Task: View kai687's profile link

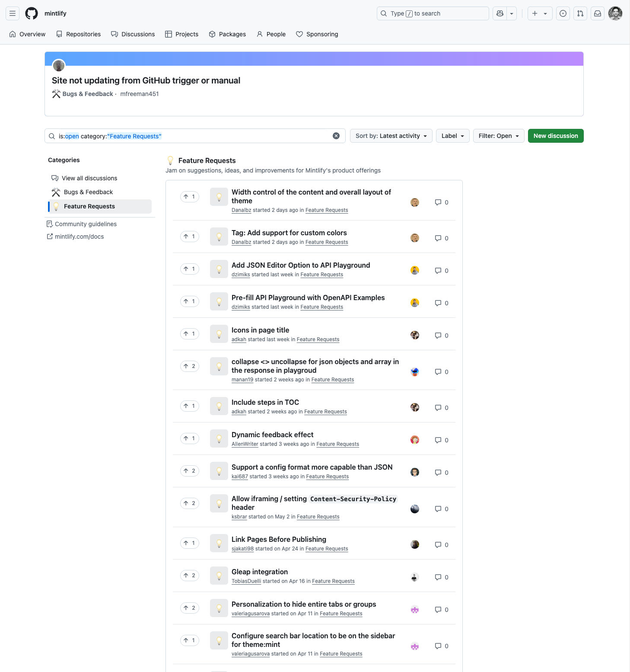Action: (240, 477)
